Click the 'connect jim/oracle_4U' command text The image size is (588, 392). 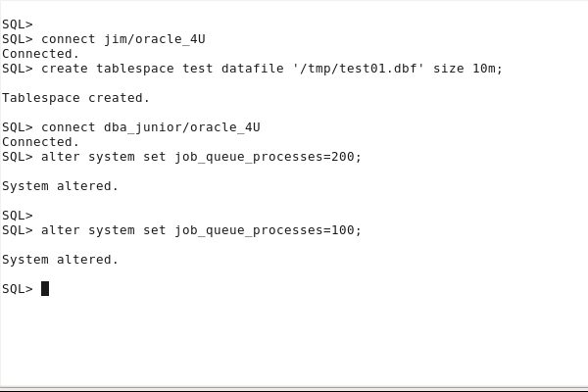[122, 39]
